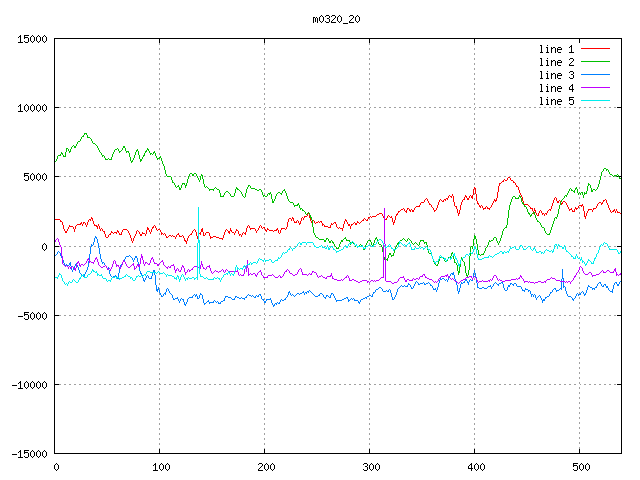Click the 300 x-axis tick label
Viewport: 640px width, 480px height.
pyautogui.click(x=370, y=467)
